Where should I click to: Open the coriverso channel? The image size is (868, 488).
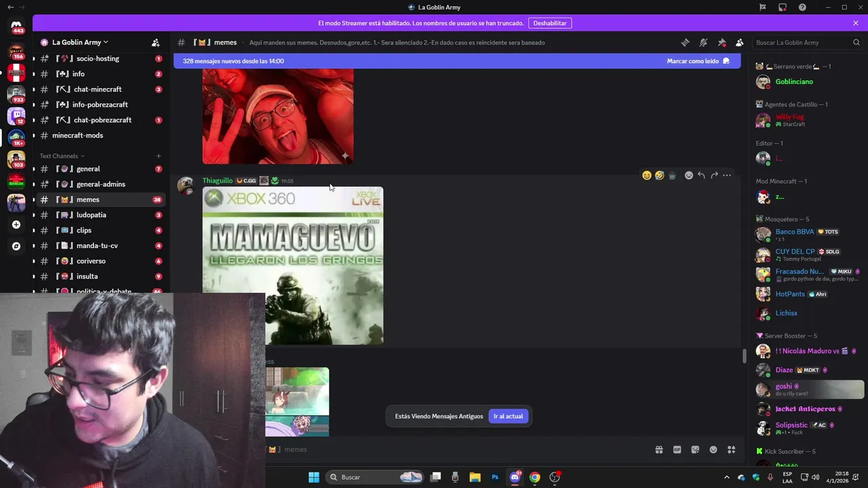(100, 261)
